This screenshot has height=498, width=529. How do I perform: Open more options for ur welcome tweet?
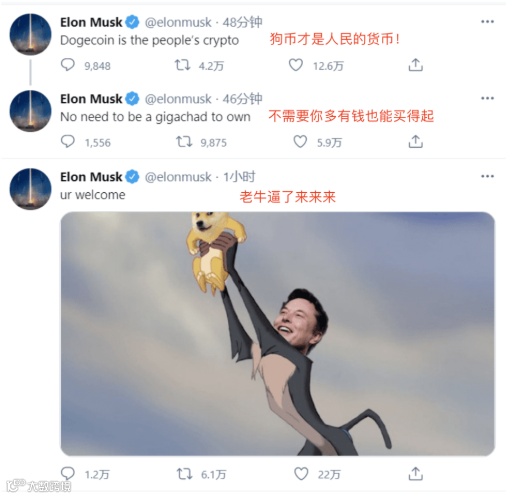487,176
